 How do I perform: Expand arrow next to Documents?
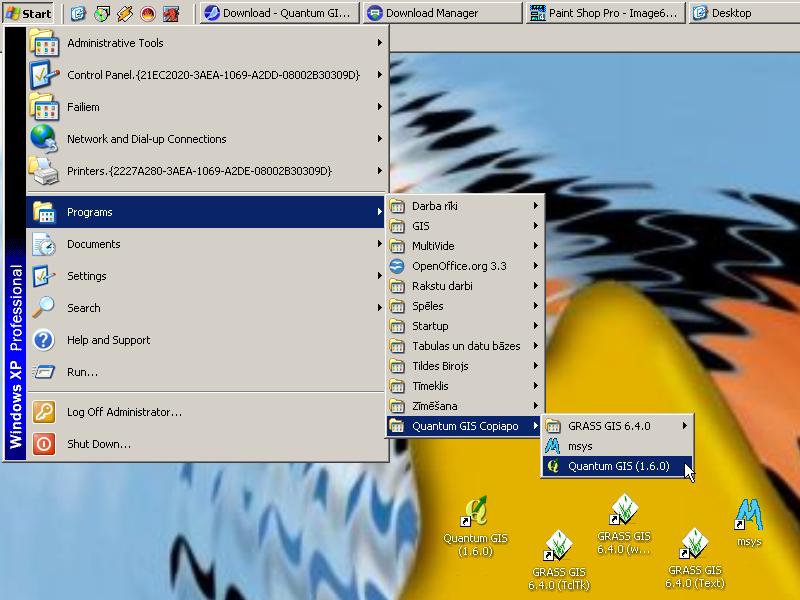point(380,244)
